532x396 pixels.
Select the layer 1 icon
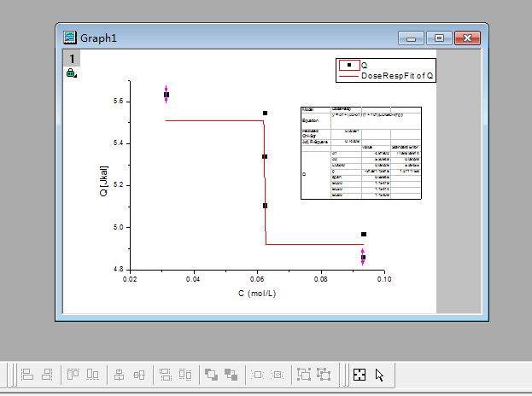(x=72, y=59)
